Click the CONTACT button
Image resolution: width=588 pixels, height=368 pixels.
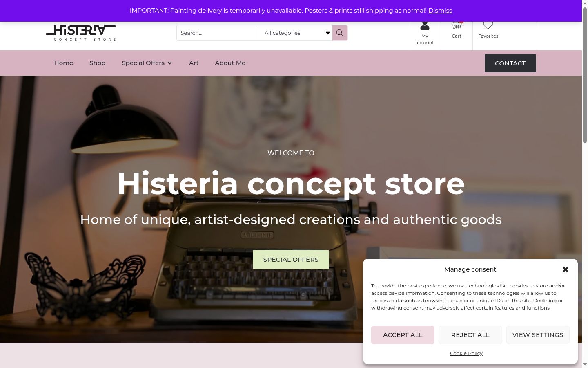coord(510,63)
